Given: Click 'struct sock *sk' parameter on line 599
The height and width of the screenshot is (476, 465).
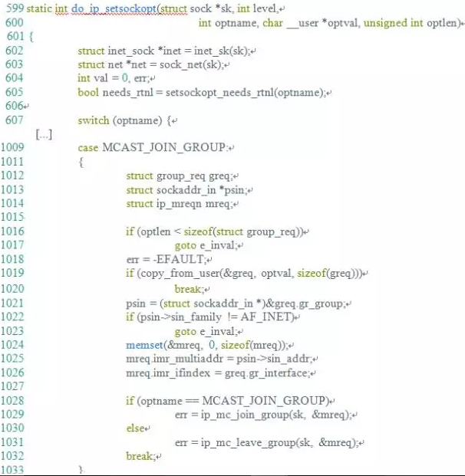Looking at the screenshot, I should [196, 8].
